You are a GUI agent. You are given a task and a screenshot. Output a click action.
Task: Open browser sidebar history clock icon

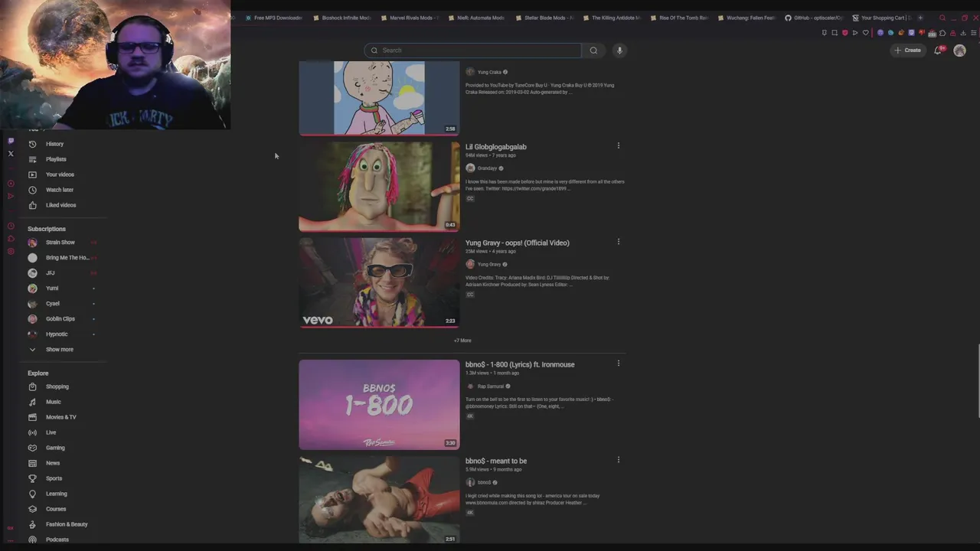(x=11, y=226)
